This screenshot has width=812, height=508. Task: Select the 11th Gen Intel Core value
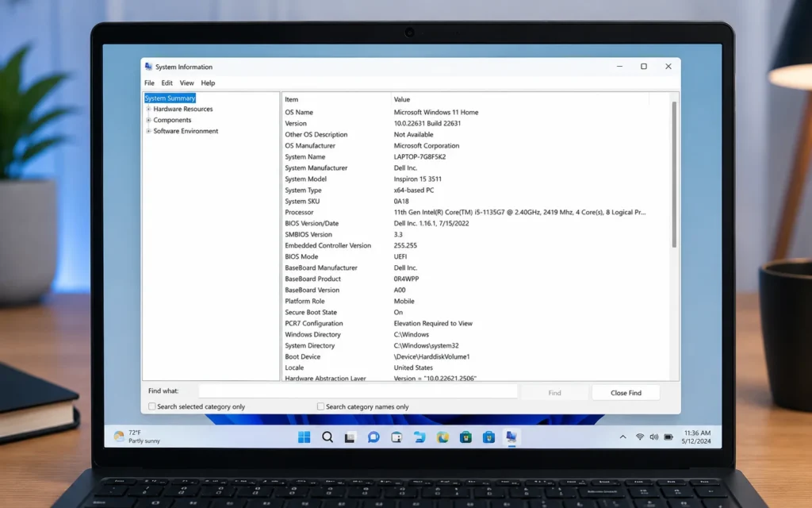(519, 212)
